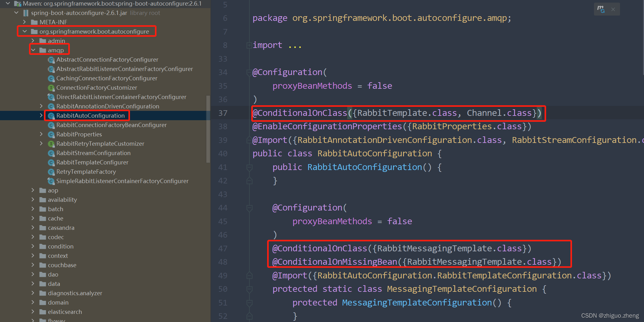Collapse the amqp package

pos(33,50)
